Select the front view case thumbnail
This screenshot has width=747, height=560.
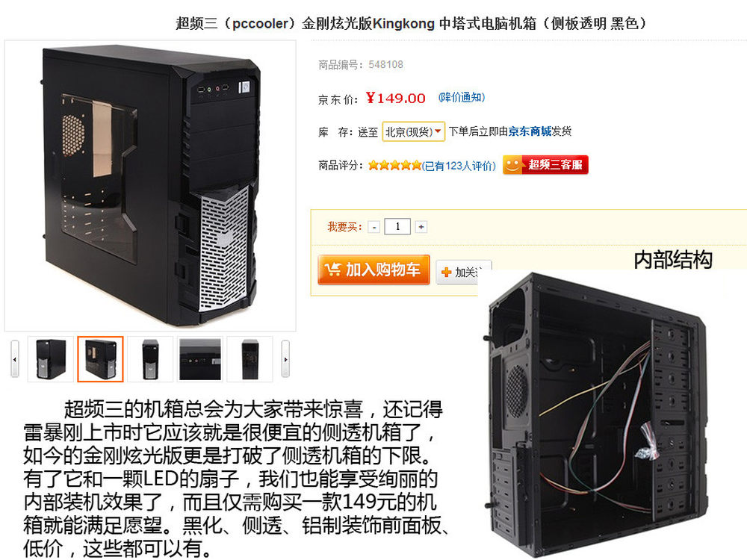tap(150, 359)
